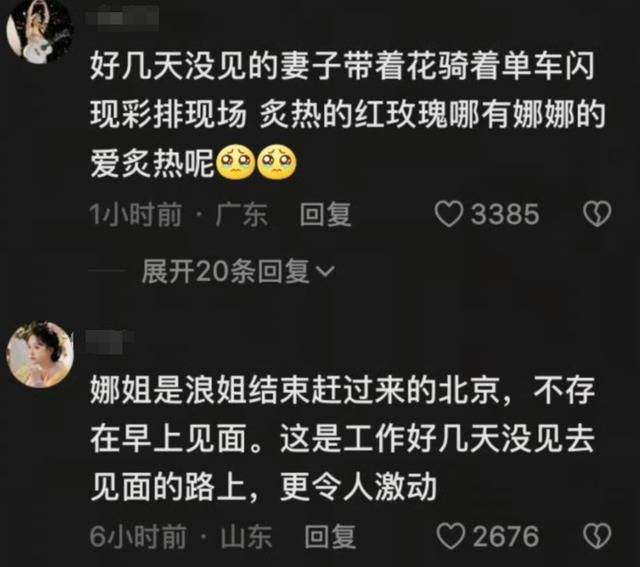This screenshot has height=567, width=640.
Task: Open the profile of the woman avatar
Action: tap(40, 354)
